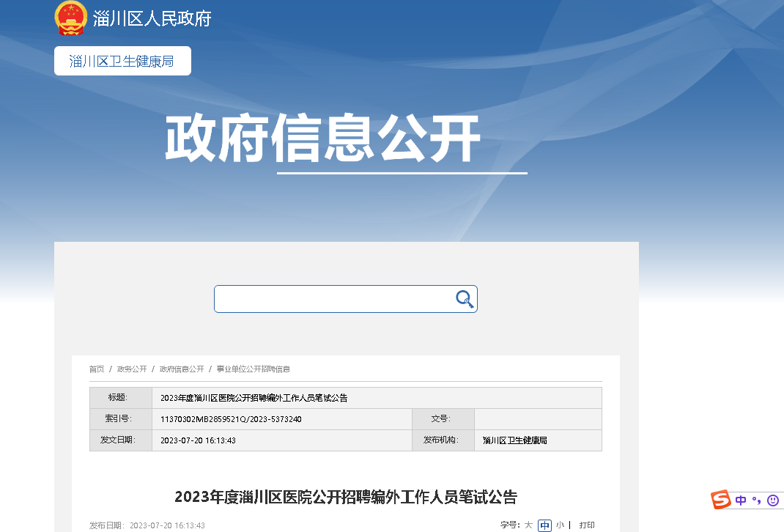Click the bold article headline text

coord(346,497)
